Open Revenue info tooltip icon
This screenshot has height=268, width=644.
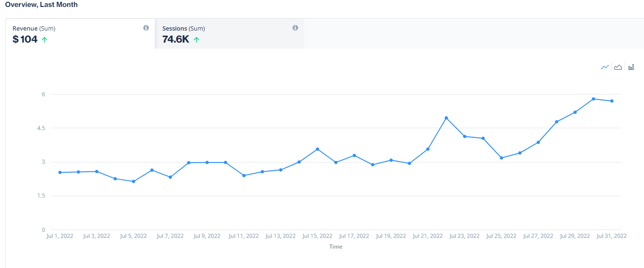146,28
